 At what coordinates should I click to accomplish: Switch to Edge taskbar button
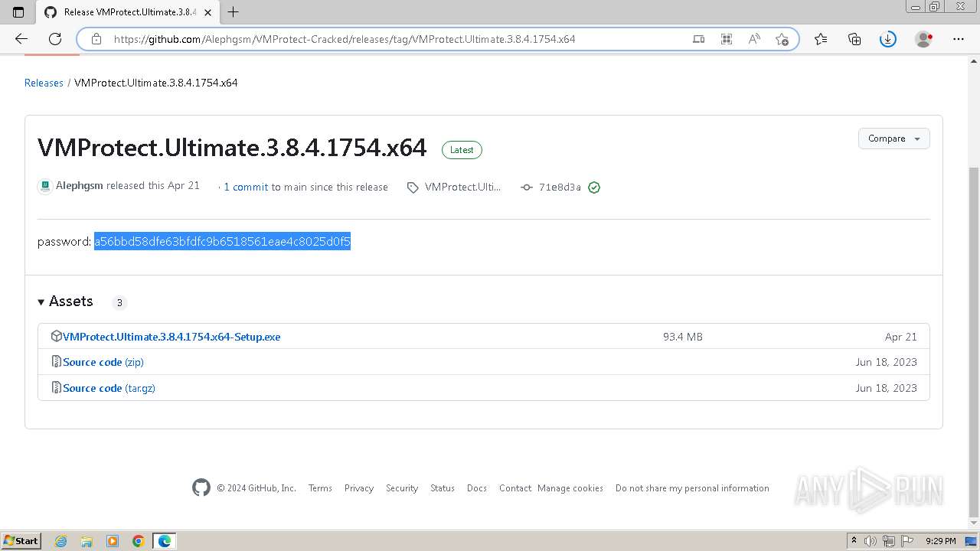point(165,541)
